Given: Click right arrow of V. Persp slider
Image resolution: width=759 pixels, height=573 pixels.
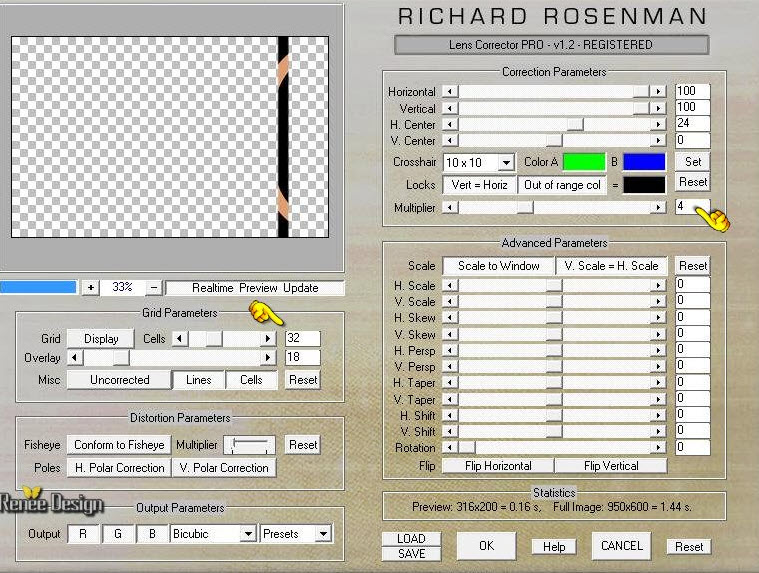Looking at the screenshot, I should pos(658,366).
